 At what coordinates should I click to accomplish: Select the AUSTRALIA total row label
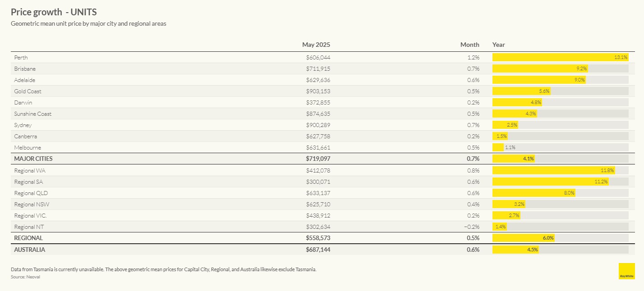(x=30, y=250)
